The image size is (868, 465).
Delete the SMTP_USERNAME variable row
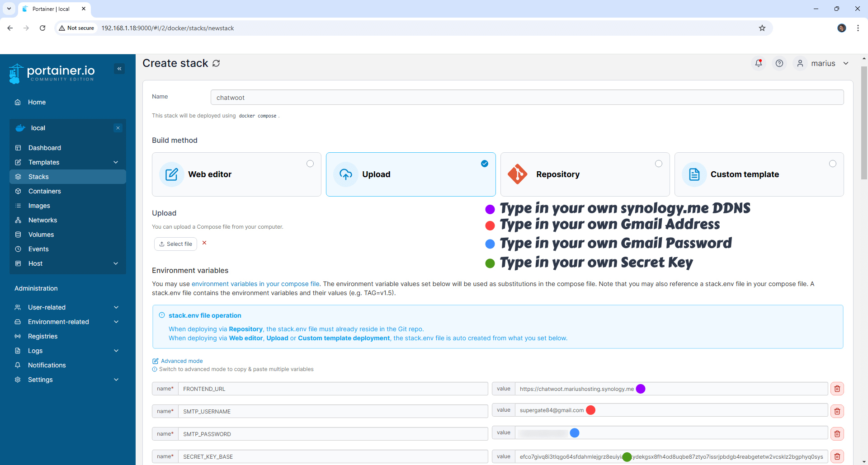coord(837,411)
